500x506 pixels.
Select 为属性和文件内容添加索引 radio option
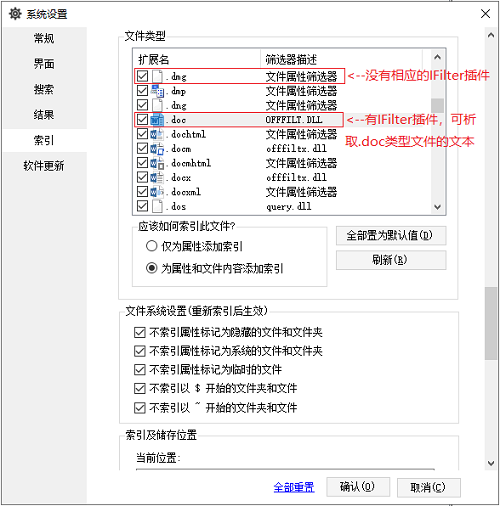pyautogui.click(x=152, y=268)
